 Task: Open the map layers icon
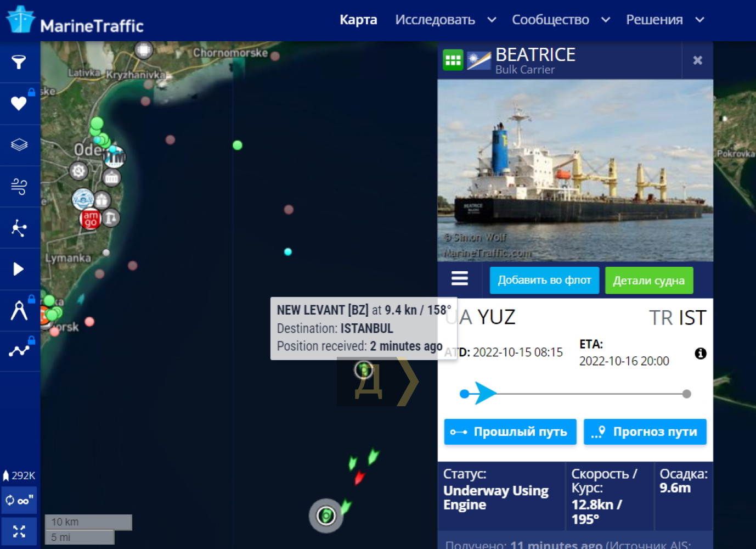click(19, 145)
